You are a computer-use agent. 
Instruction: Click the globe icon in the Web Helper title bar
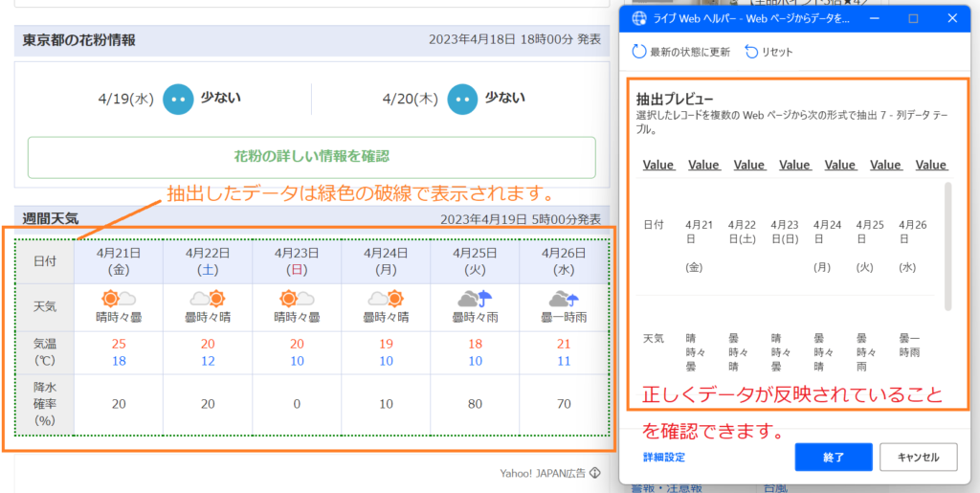pyautogui.click(x=637, y=18)
